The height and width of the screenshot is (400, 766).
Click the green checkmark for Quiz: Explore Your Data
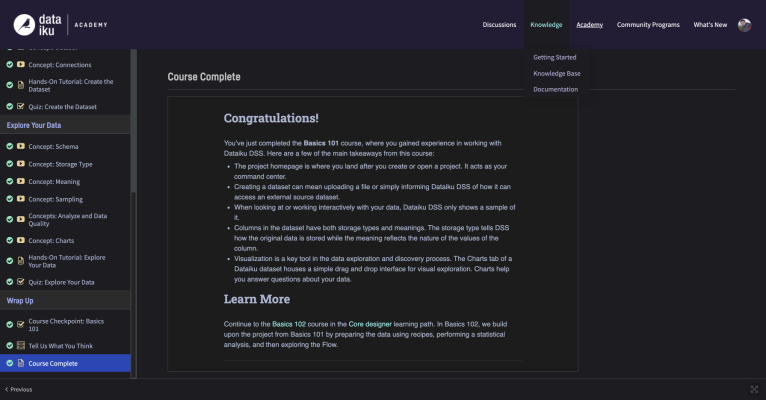point(9,282)
